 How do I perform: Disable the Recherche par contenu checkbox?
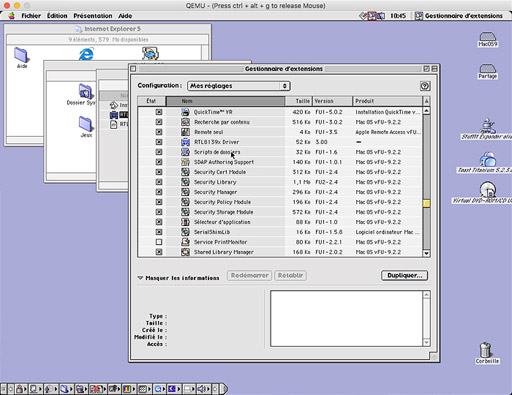click(159, 122)
